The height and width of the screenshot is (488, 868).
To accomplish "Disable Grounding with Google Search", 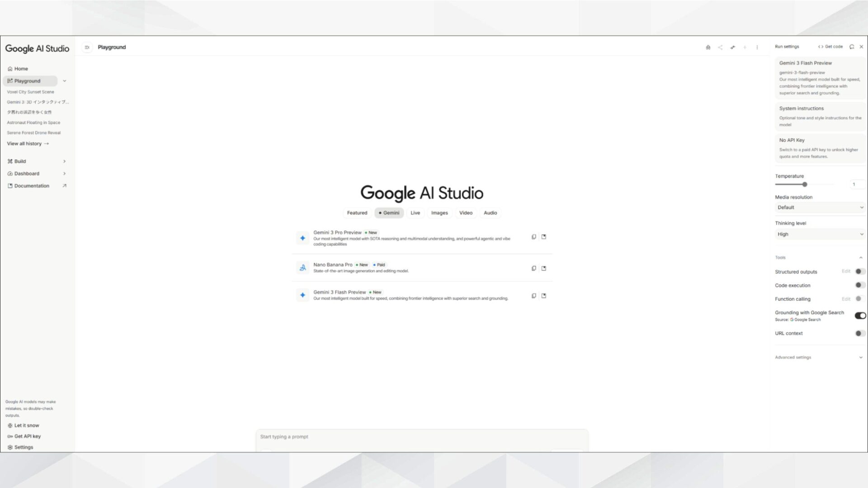I will tap(860, 315).
